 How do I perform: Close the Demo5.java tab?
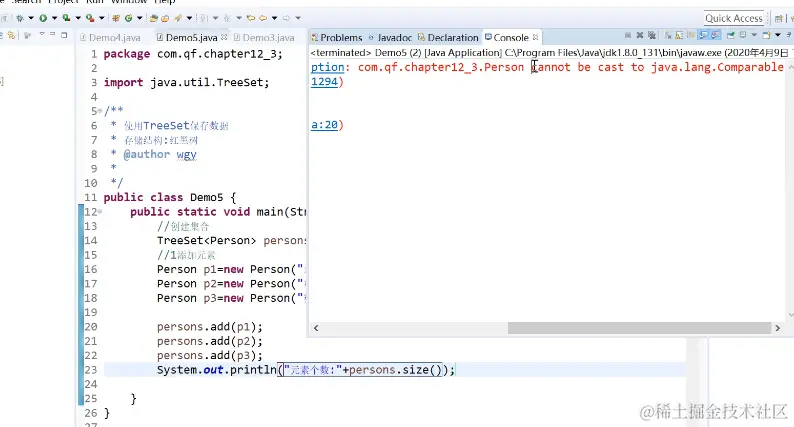pyautogui.click(x=224, y=37)
